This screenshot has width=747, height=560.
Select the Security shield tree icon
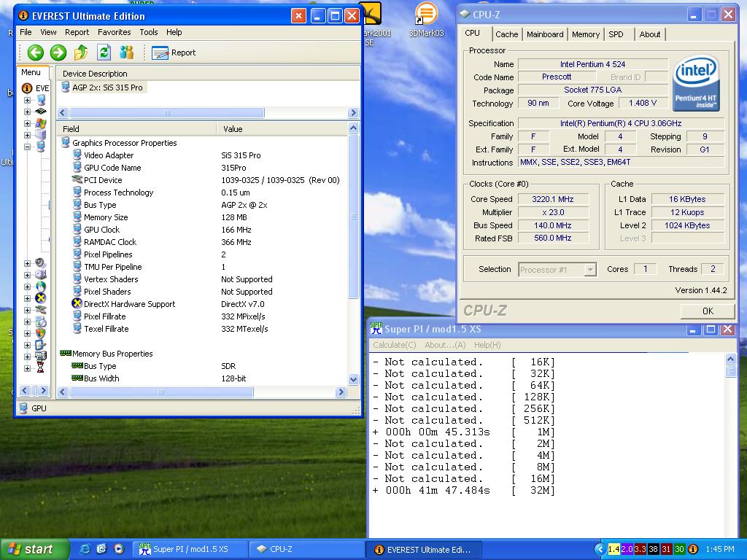point(41,332)
